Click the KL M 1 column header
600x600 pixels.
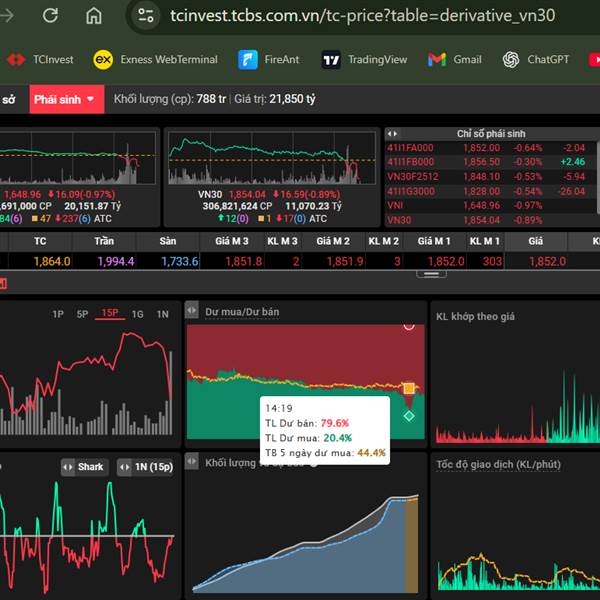click(484, 241)
